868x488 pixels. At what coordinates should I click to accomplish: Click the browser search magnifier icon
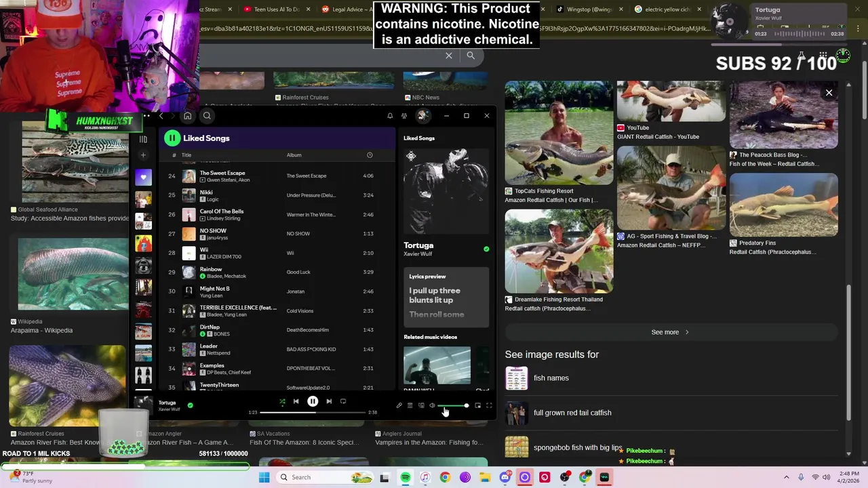pyautogui.click(x=471, y=56)
